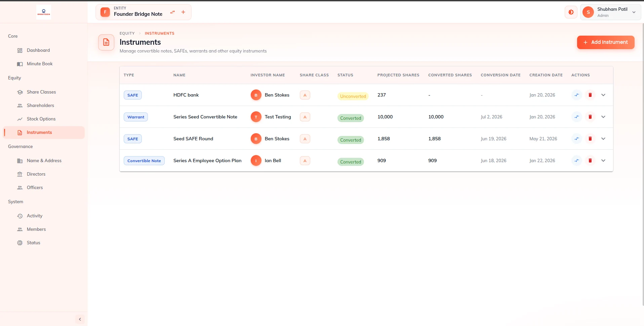The image size is (644, 326).
Task: Select Instruments sidebar item
Action: [44, 132]
